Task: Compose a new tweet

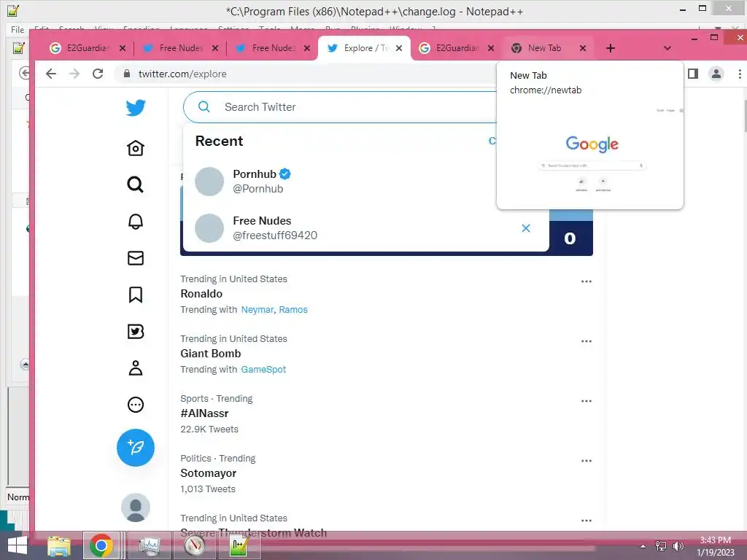Action: [136, 448]
